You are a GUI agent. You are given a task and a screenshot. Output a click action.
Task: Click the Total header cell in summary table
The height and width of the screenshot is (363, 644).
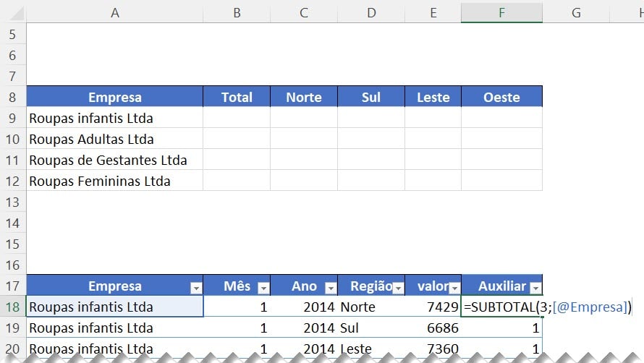236,97
